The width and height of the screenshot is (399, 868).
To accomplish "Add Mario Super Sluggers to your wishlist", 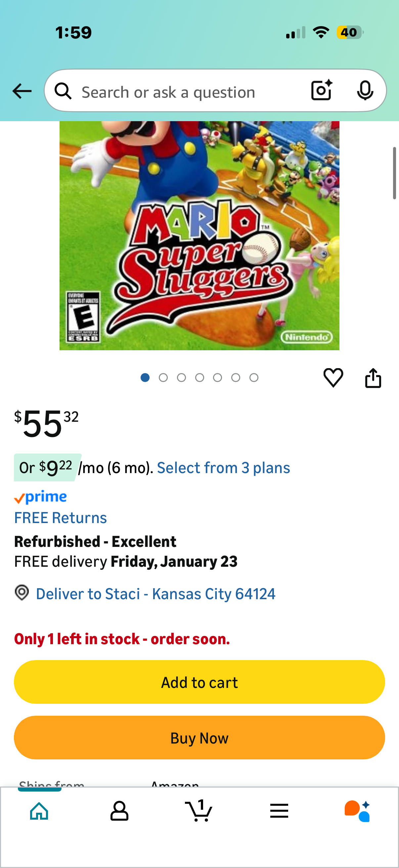I will (x=333, y=377).
